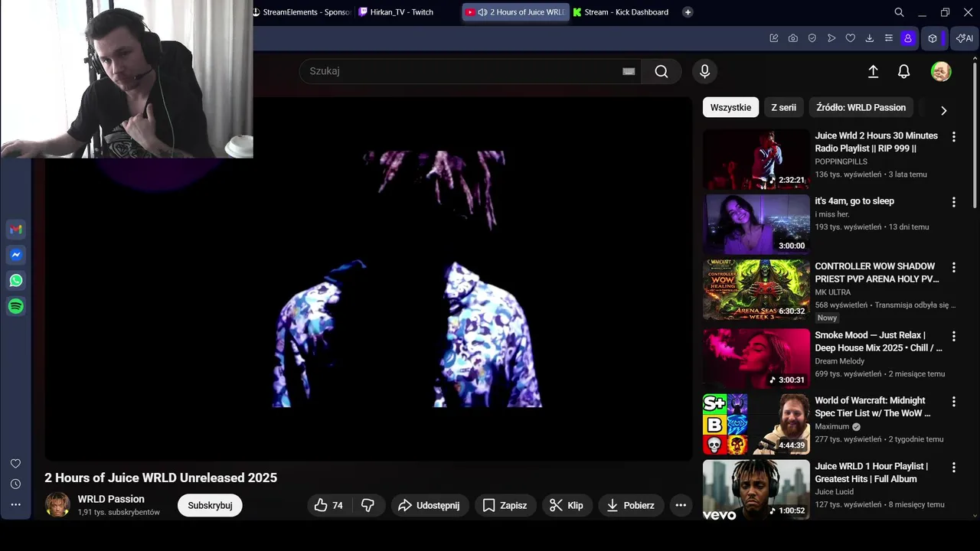980x551 pixels.
Task: Select the Z serii filter chip
Action: tap(783, 108)
